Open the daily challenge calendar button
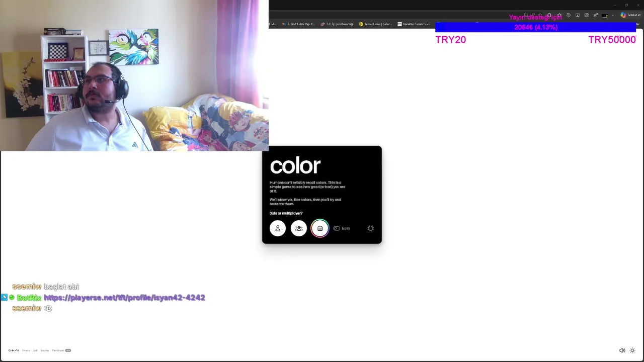644x362 pixels. coord(320,228)
